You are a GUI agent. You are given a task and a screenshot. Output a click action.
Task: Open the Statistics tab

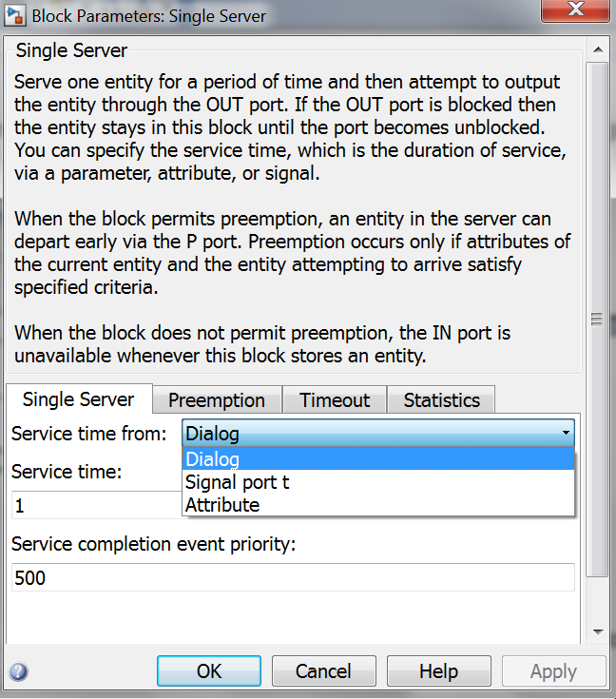[x=442, y=399]
